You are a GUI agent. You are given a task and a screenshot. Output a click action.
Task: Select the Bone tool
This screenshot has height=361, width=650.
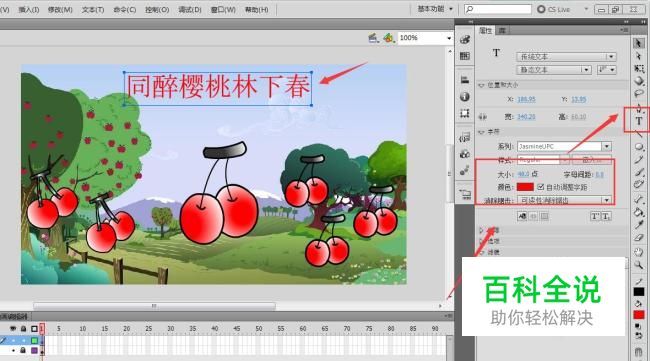(639, 199)
